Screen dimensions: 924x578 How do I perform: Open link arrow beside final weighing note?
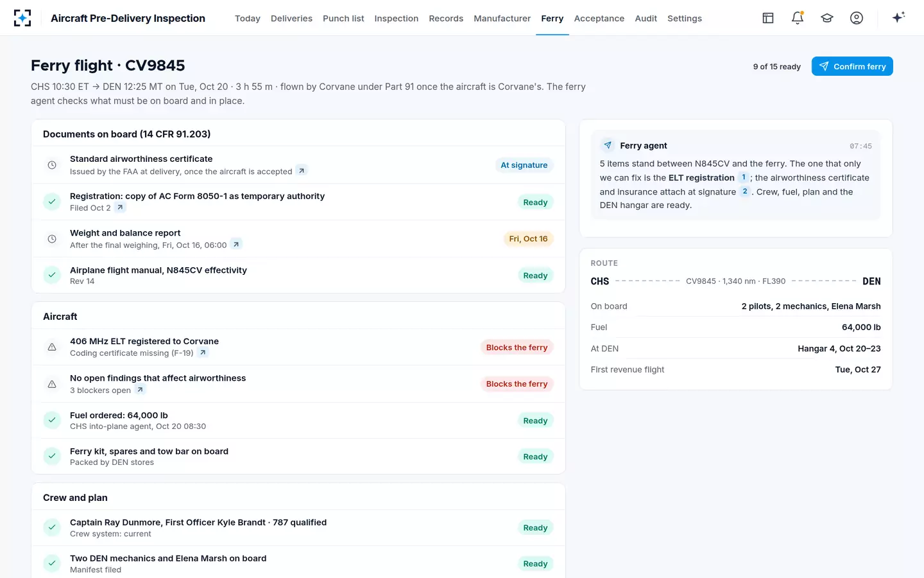pyautogui.click(x=236, y=245)
